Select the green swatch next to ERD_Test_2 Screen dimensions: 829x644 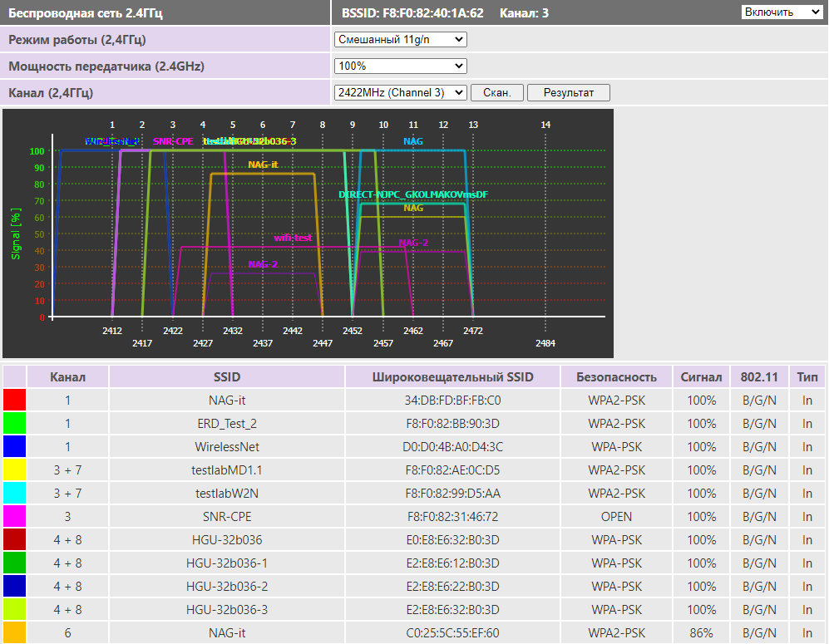tap(15, 424)
